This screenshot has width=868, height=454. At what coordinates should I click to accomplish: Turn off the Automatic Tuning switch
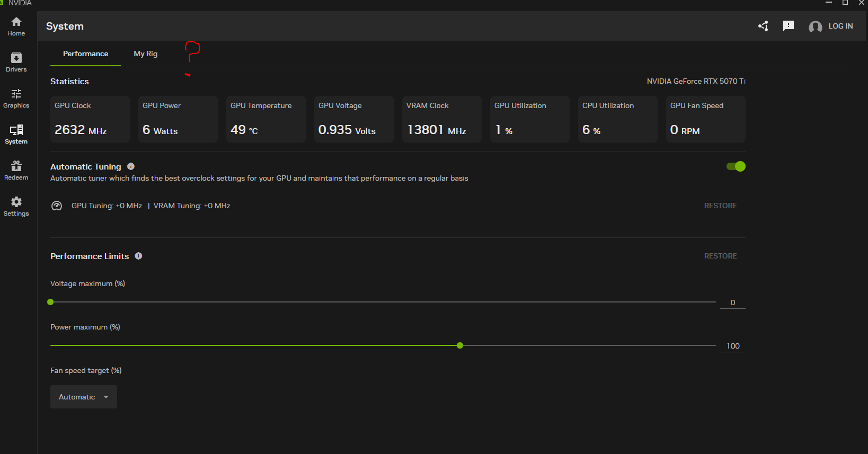coord(736,166)
